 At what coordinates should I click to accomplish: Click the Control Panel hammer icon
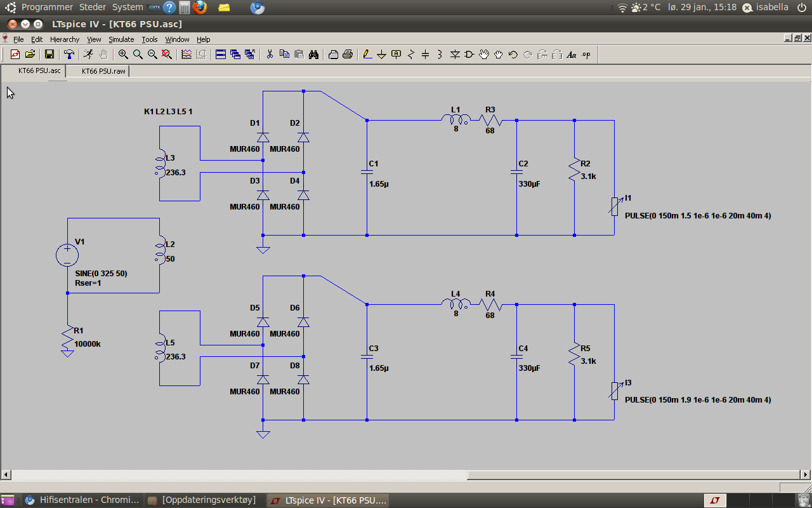pyautogui.click(x=69, y=55)
